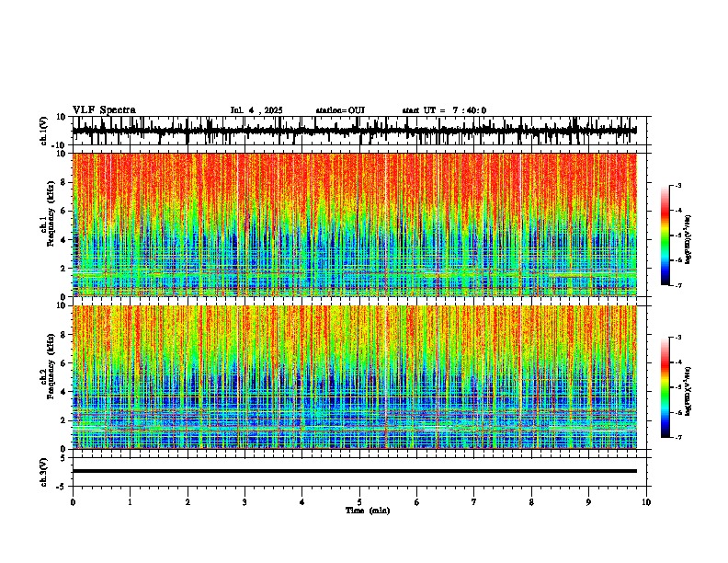Click the "6" time axis tick label
The height and width of the screenshot is (563, 728).
(417, 502)
